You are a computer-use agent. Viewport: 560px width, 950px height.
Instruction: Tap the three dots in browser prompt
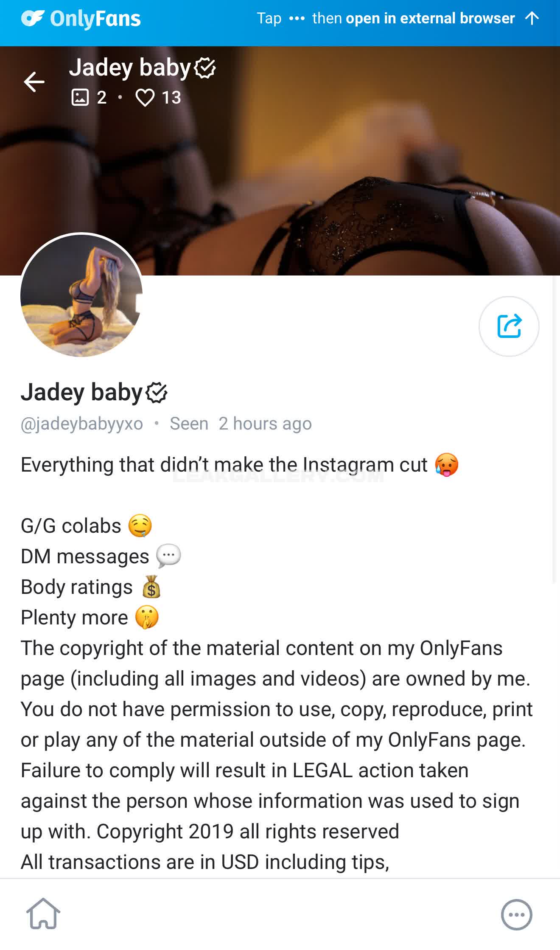(x=297, y=19)
